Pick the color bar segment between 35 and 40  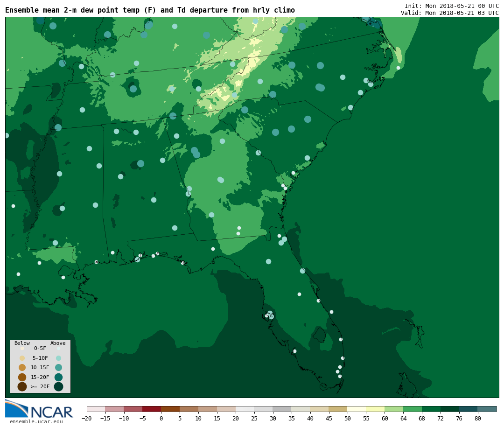[x=301, y=409]
